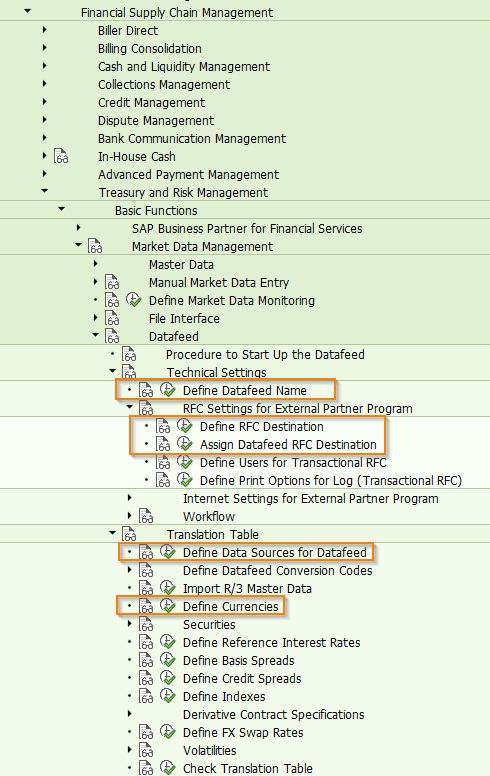The width and height of the screenshot is (490, 776).
Task: Collapse the Basic Functions node
Action: point(61,209)
